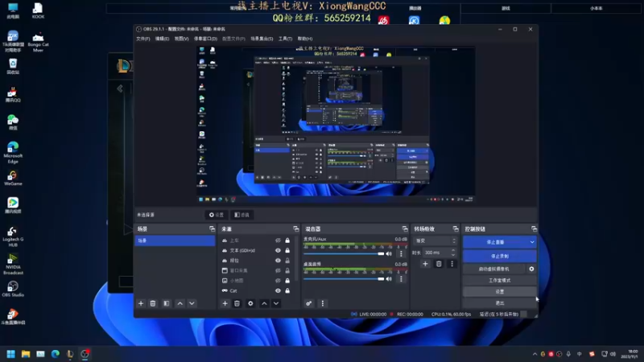Screen dimensions: 644x362
Task: Hide the 文本 (GDI+) source
Action: (278, 250)
